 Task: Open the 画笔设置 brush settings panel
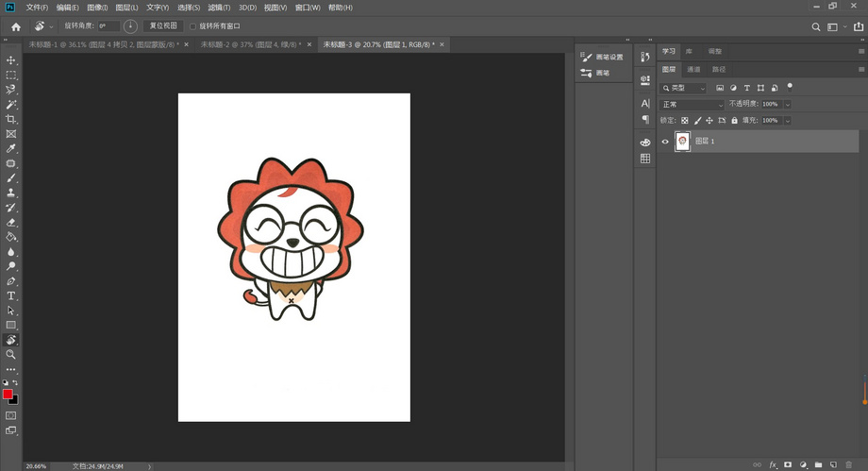pyautogui.click(x=603, y=58)
